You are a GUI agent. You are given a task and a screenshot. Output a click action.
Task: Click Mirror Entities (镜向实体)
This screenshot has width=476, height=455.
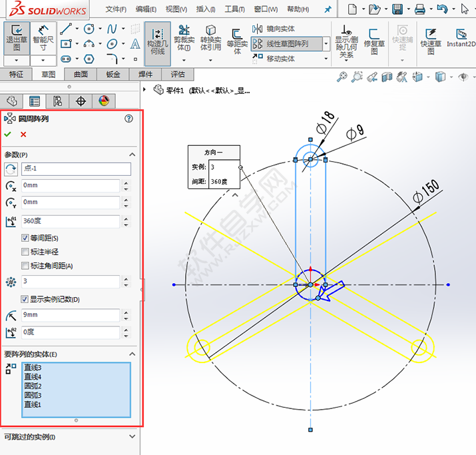(274, 29)
